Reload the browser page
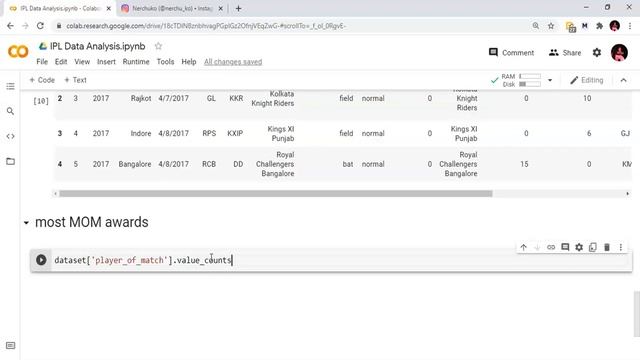The height and width of the screenshot is (360, 640). pos(40,26)
